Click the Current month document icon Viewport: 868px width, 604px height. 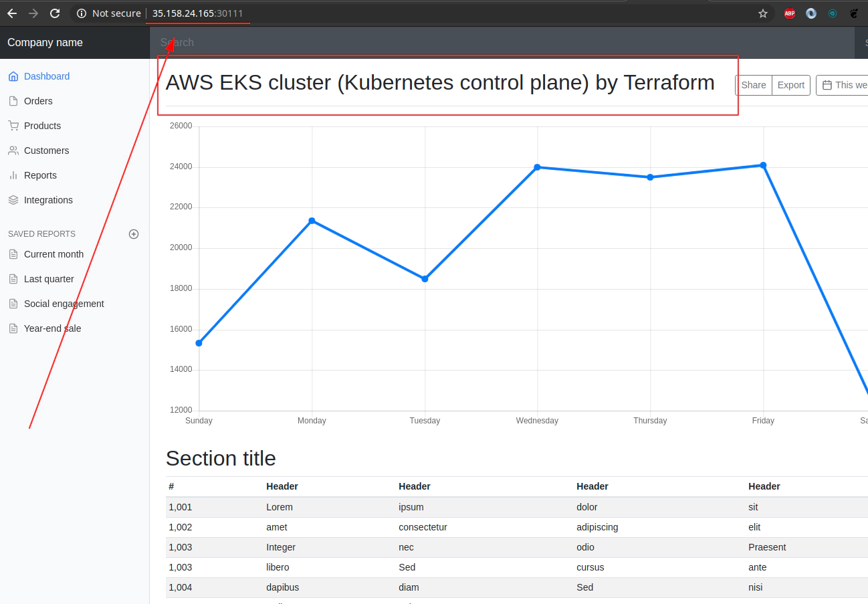coord(13,254)
